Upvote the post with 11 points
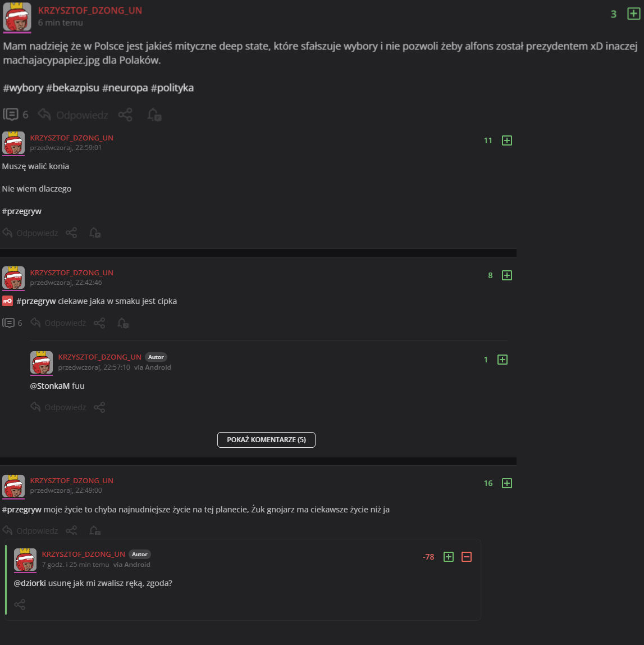 pos(507,140)
